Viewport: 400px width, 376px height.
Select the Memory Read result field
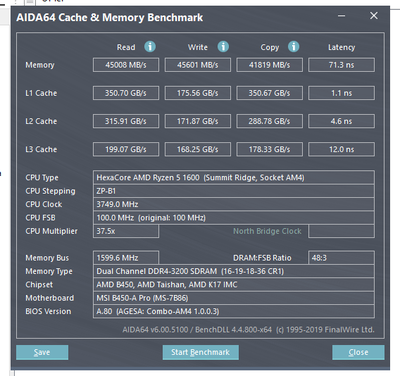126,65
